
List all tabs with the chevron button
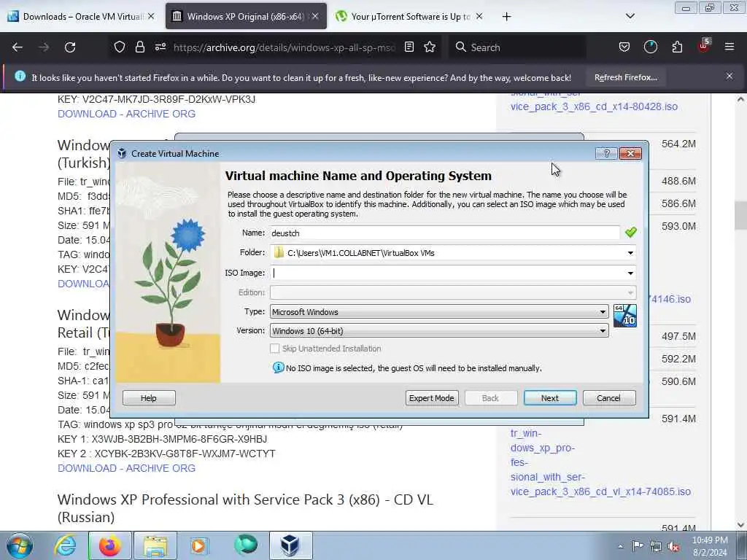630,16
